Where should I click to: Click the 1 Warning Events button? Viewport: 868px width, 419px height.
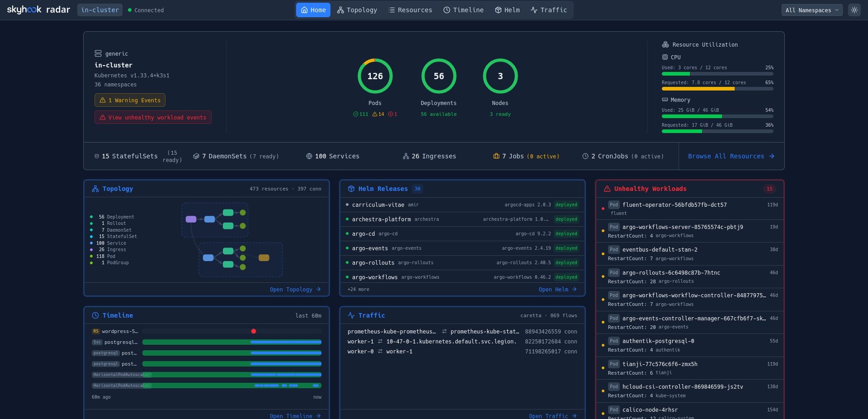[130, 100]
